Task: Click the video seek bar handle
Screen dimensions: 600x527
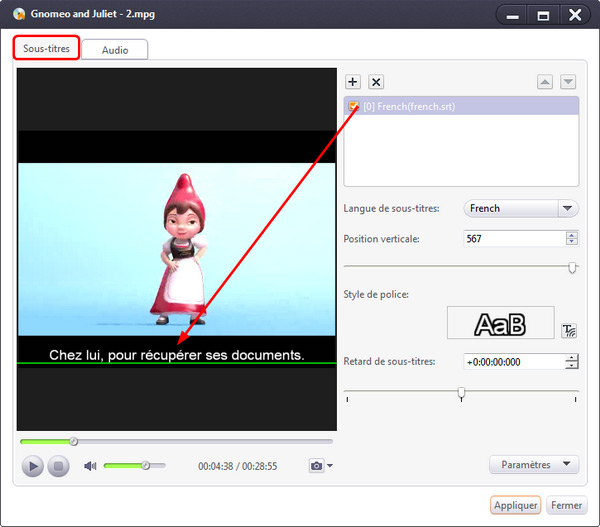Action: (x=73, y=442)
